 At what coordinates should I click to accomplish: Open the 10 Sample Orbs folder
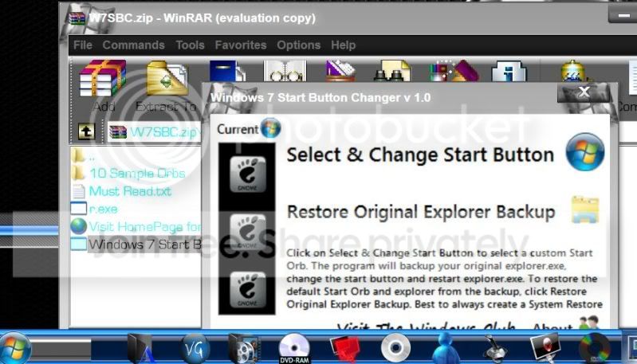tap(137, 174)
